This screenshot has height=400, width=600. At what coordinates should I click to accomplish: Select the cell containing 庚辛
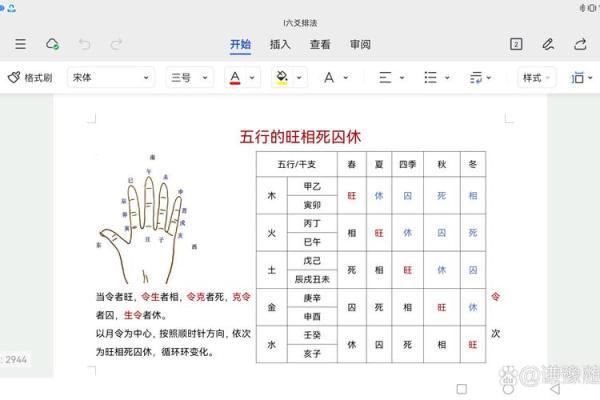pos(312,298)
